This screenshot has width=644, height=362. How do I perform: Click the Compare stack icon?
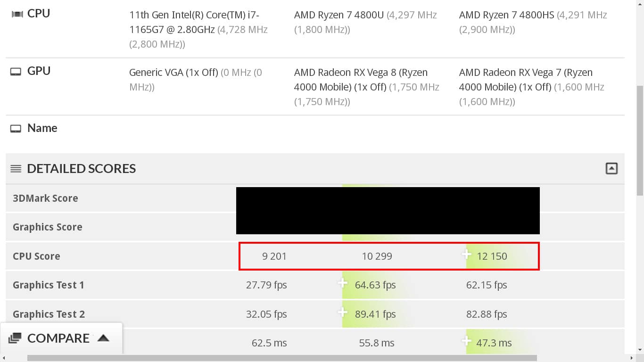pos(15,338)
